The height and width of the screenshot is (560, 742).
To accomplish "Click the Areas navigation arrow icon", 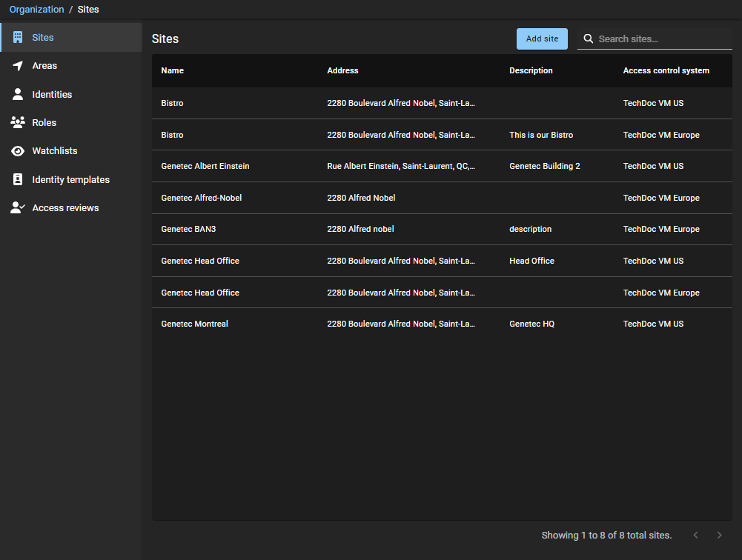I will point(18,66).
